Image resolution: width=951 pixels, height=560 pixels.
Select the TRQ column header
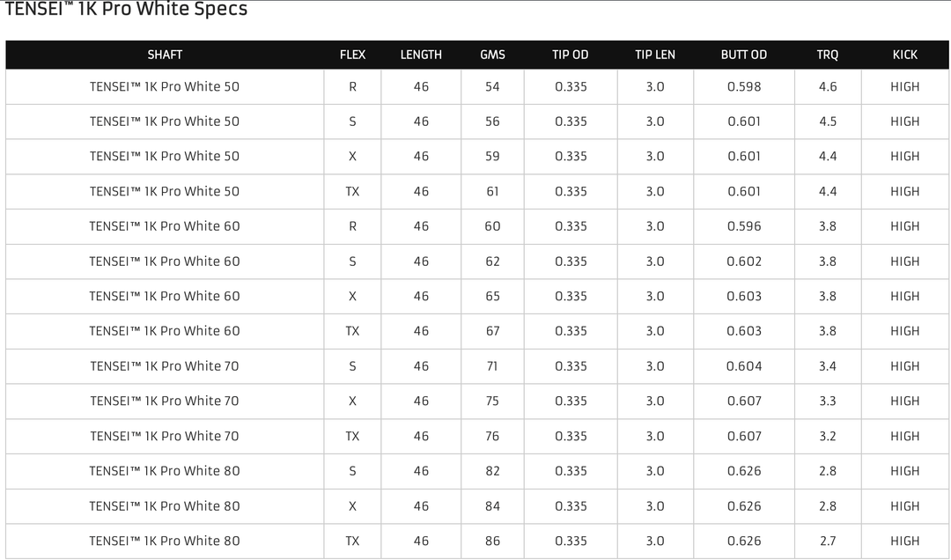pyautogui.click(x=828, y=55)
